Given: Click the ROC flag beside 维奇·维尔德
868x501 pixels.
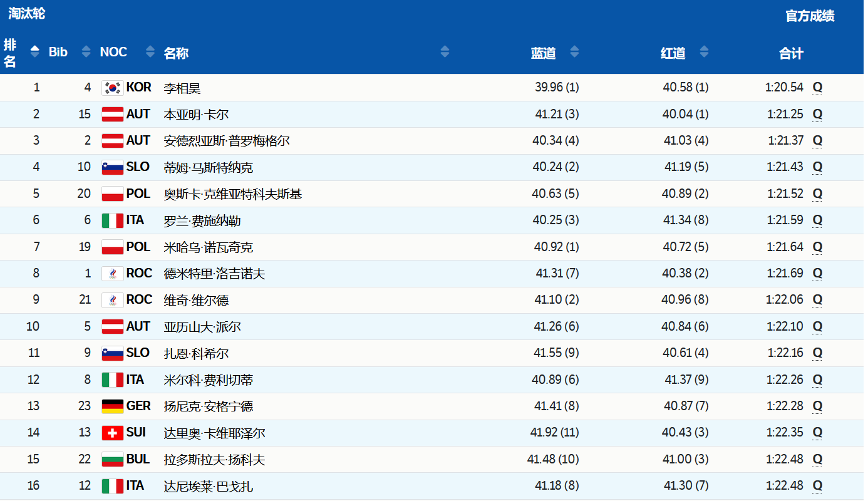Looking at the screenshot, I should coord(113,300).
